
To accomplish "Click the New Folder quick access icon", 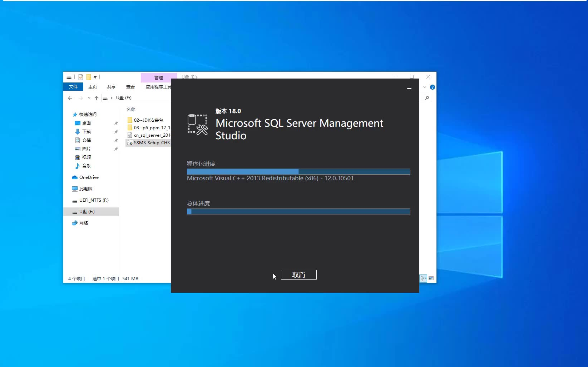I will pos(89,77).
